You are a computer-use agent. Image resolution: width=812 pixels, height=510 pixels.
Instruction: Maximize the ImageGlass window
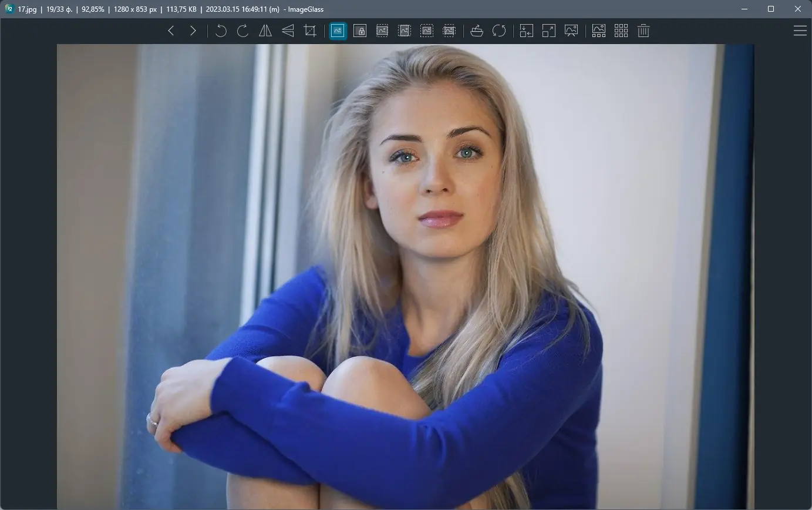[771, 9]
